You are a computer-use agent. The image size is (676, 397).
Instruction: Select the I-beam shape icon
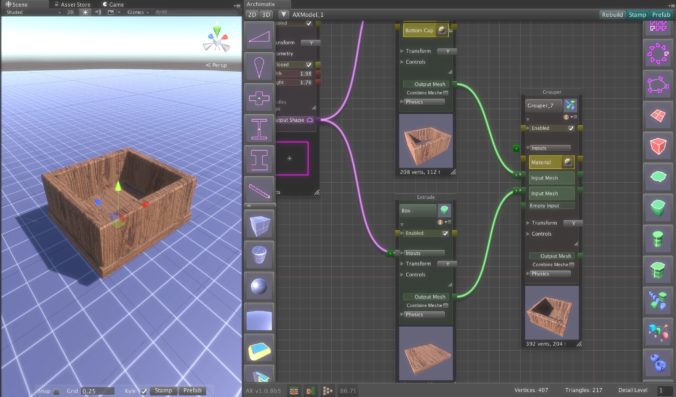click(x=259, y=160)
